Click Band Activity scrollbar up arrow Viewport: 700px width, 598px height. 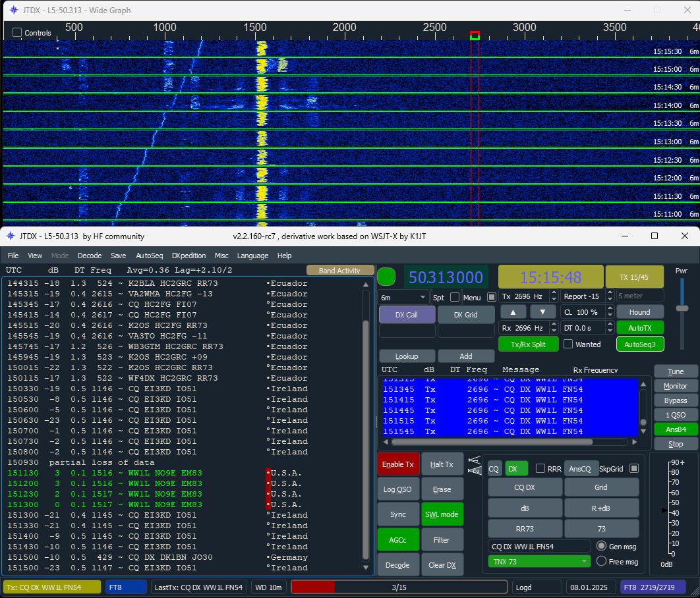pos(366,284)
